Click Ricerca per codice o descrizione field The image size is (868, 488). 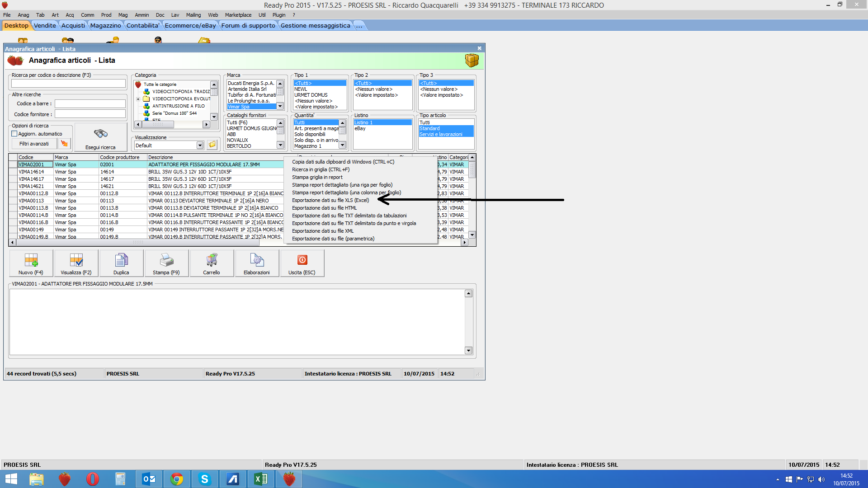click(x=68, y=84)
